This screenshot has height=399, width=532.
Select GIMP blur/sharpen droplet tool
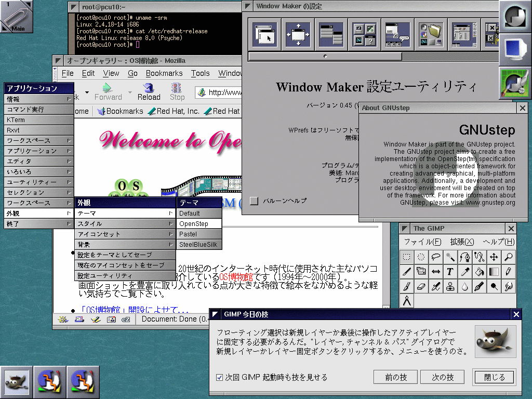pos(465,286)
